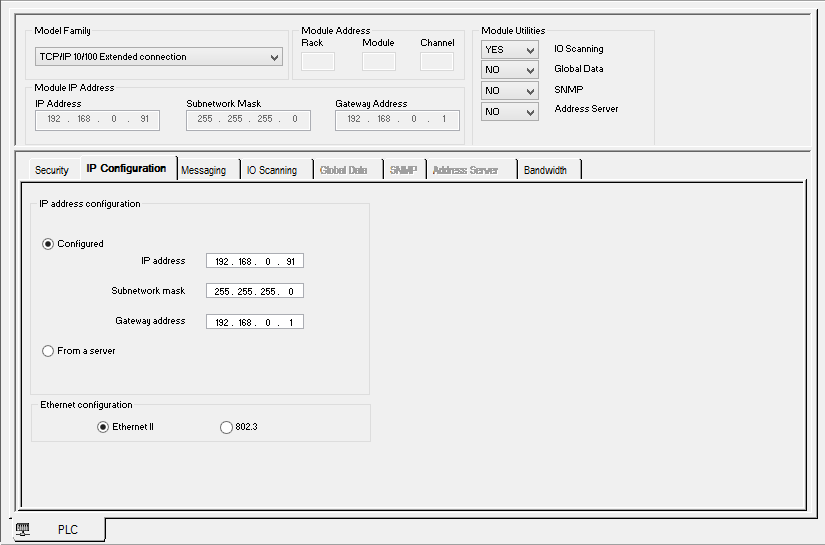Image resolution: width=825 pixels, height=545 pixels.
Task: Select the PLC tab at bottom
Action: click(59, 529)
